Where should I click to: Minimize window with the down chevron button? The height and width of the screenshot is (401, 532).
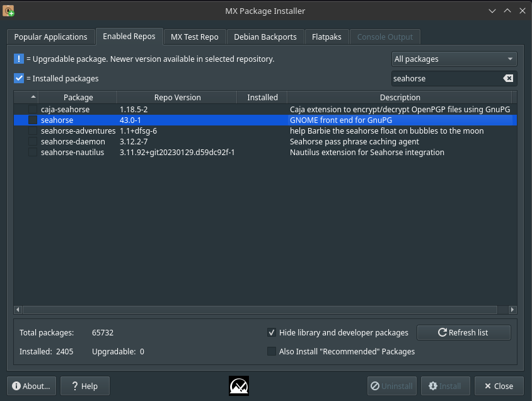point(492,11)
